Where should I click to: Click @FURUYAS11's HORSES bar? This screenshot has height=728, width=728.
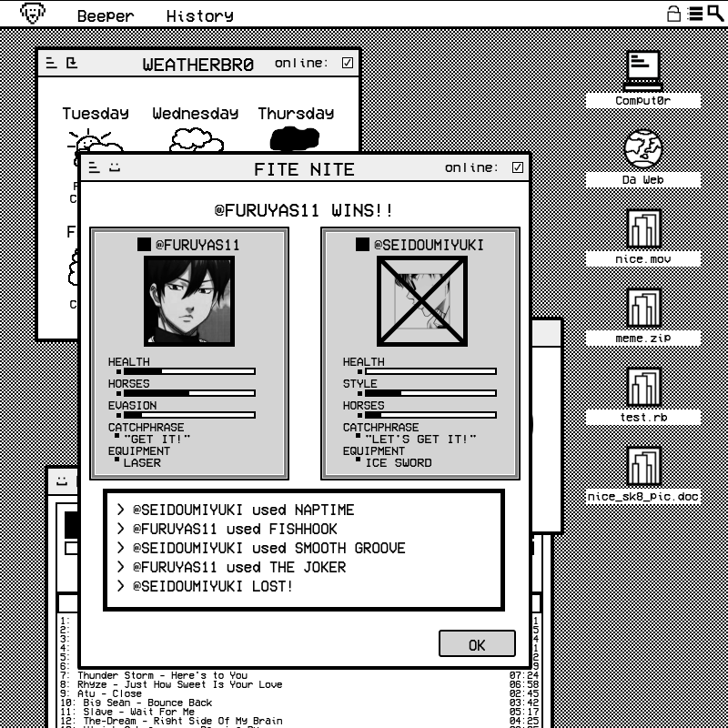click(189, 393)
